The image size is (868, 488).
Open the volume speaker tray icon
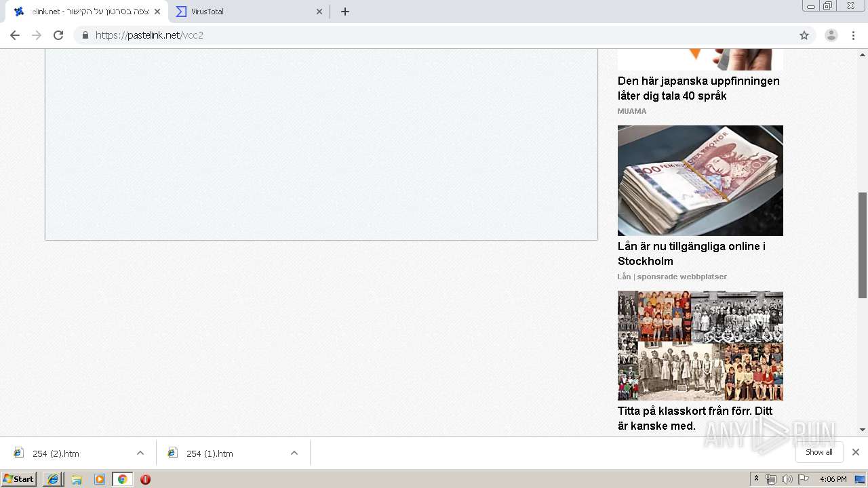[x=787, y=479]
